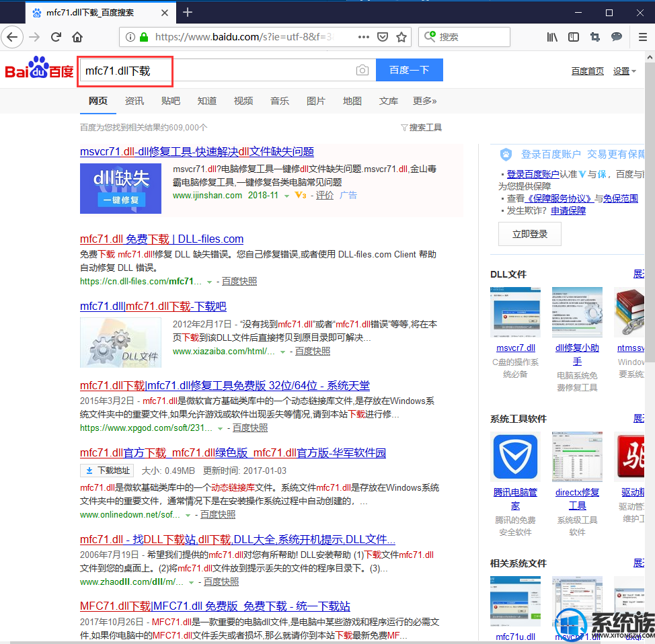Expand dropdown beside www.onlinedown.net URL
The height and width of the screenshot is (644, 655).
(x=188, y=516)
